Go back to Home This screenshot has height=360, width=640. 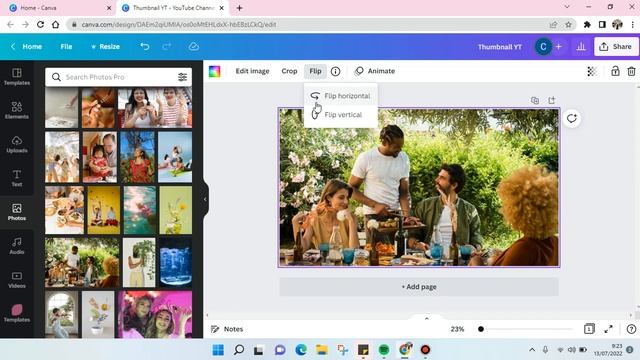pyautogui.click(x=27, y=47)
